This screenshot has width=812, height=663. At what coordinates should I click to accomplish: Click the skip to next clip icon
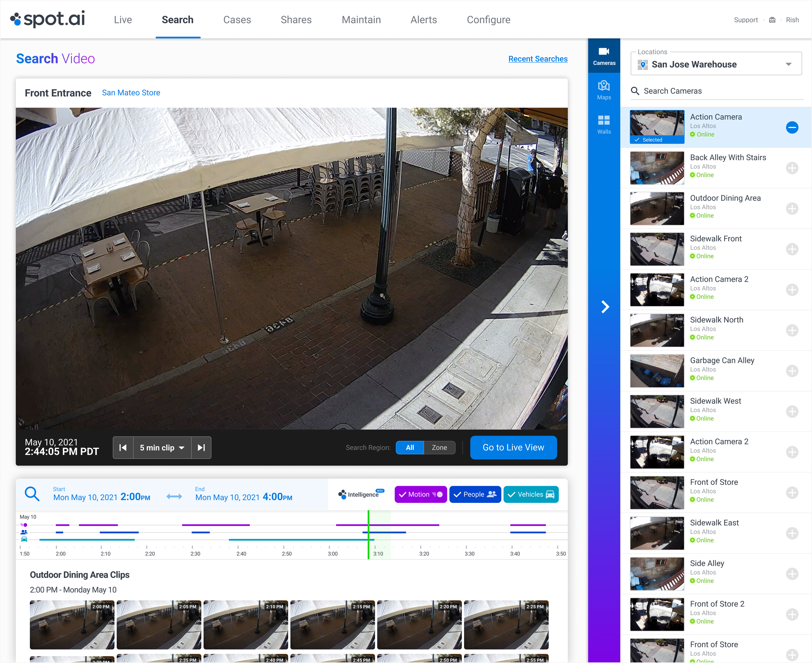(201, 447)
